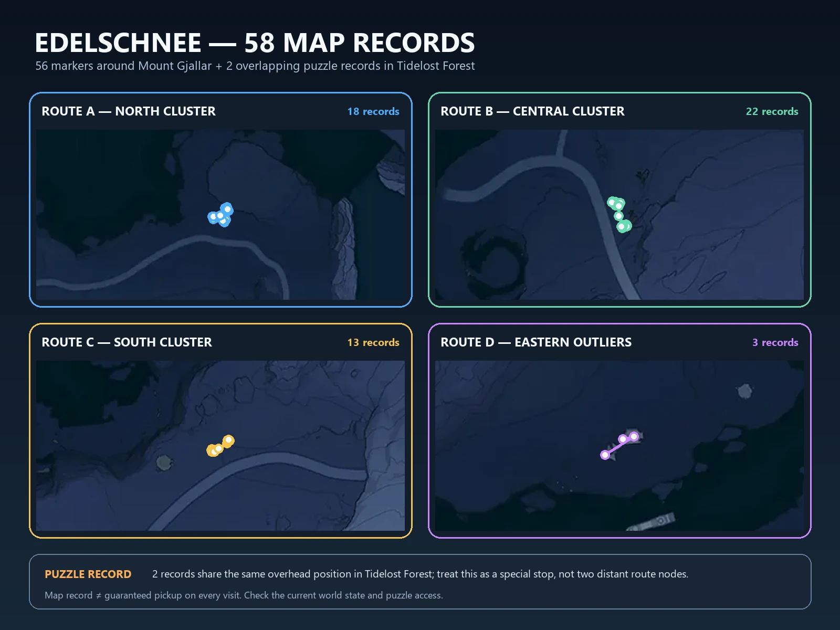Open the Route B Central Cluster map thumbnail
The image size is (840, 630).
tap(619, 215)
